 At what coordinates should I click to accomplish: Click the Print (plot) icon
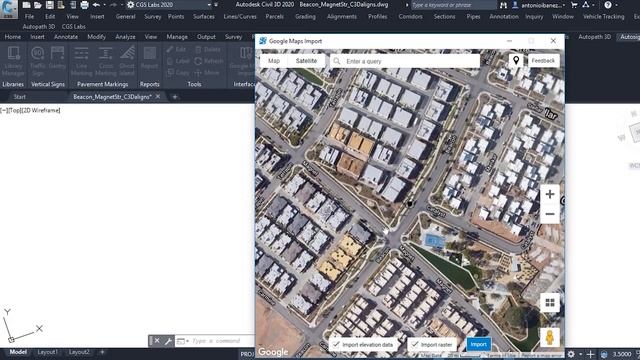pyautogui.click(x=84, y=5)
